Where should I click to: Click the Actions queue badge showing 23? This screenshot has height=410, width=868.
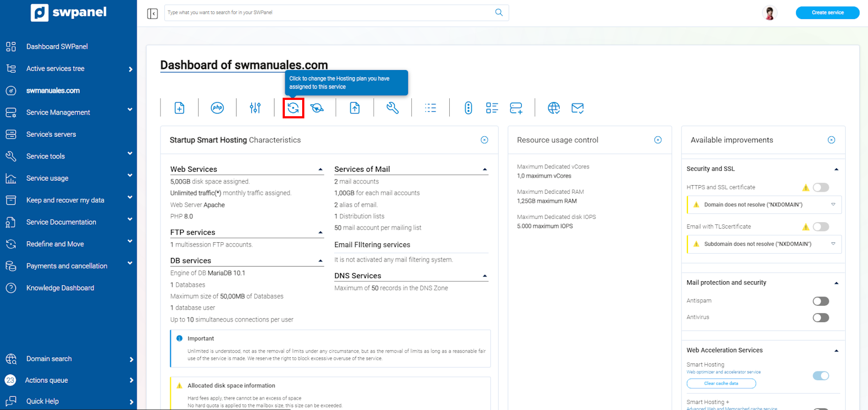[10, 380]
